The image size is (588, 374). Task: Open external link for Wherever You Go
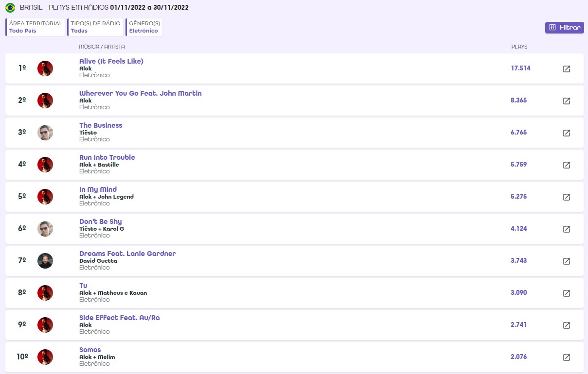pos(567,101)
